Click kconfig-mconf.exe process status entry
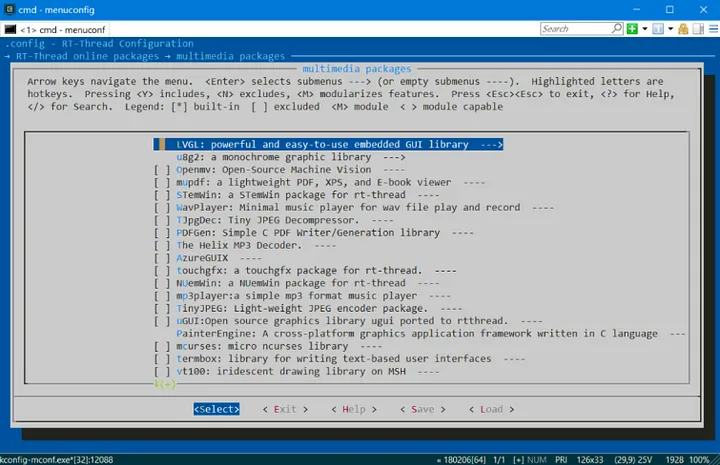Image resolution: width=720 pixels, height=465 pixels. 56,459
